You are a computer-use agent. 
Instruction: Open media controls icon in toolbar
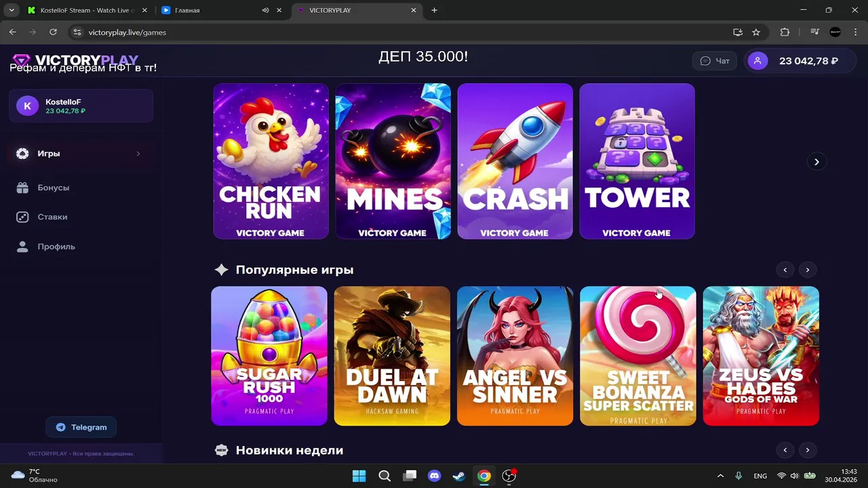click(x=815, y=32)
